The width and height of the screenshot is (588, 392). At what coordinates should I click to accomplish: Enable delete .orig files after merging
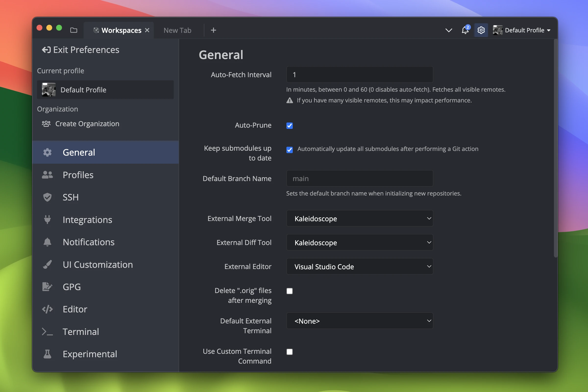(290, 291)
